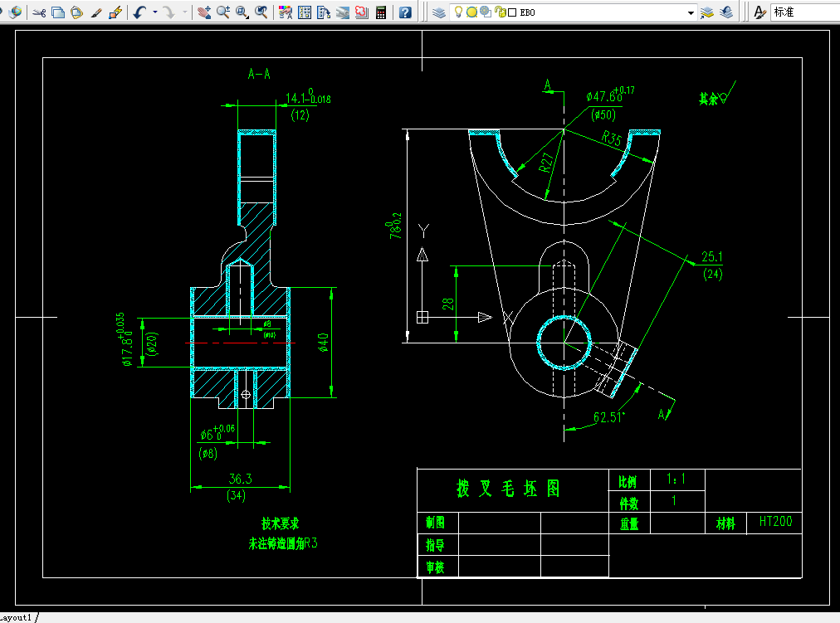Click the color square of layer EBO

pyautogui.click(x=512, y=12)
